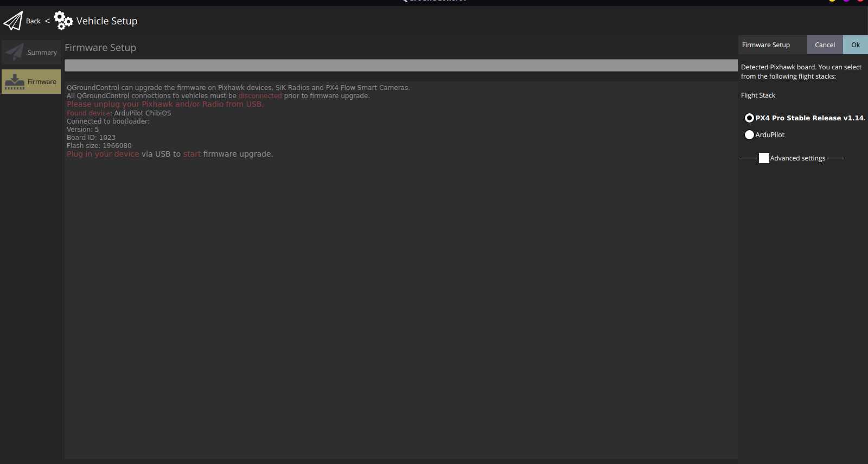The width and height of the screenshot is (868, 464).
Task: Click 'Detected Pixhawk board' description text
Action: (801, 72)
